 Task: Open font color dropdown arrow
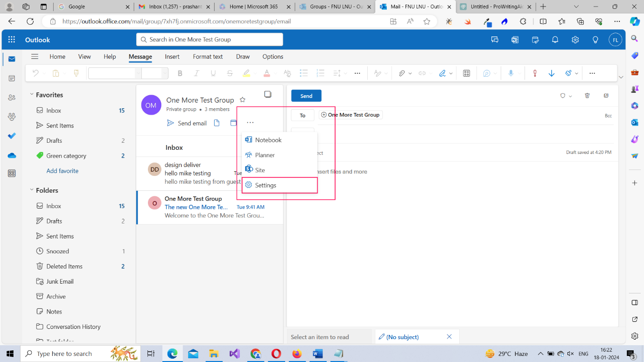coord(275,73)
